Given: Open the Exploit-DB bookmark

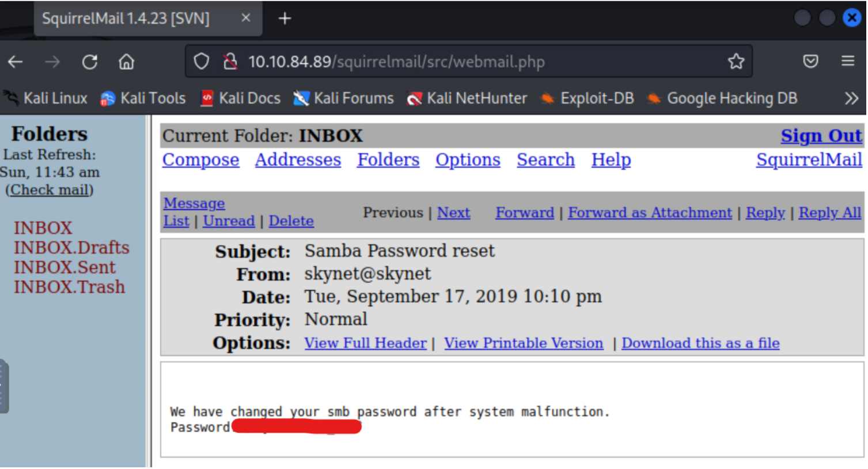Looking at the screenshot, I should tap(587, 99).
